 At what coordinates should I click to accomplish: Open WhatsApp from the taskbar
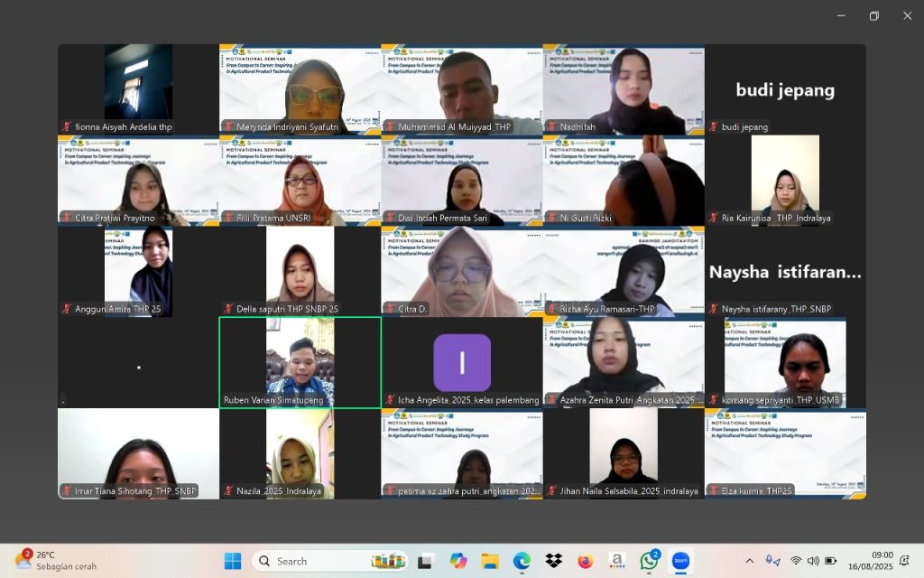(x=649, y=561)
